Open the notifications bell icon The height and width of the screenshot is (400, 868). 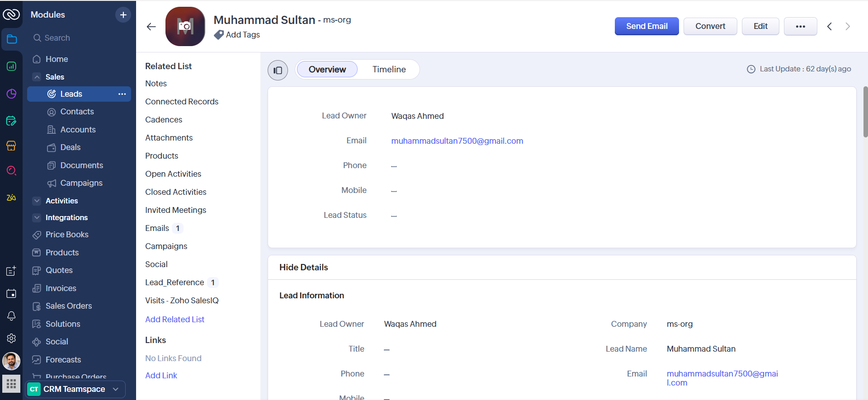pyautogui.click(x=11, y=316)
